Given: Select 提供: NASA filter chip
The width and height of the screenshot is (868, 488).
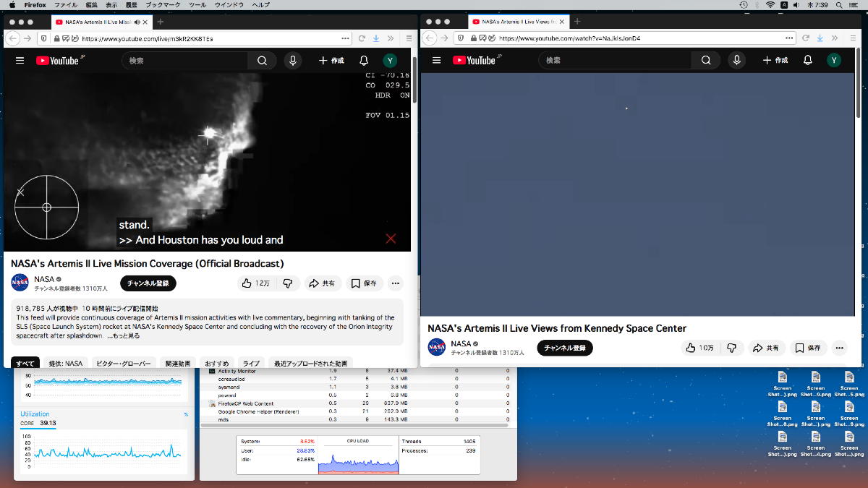Looking at the screenshot, I should point(66,364).
